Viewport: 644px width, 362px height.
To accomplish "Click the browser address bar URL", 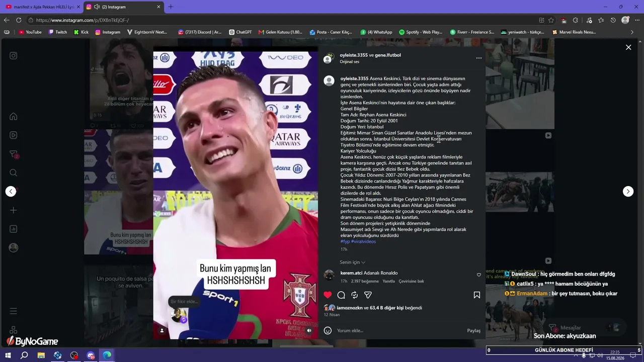I will coord(83,20).
